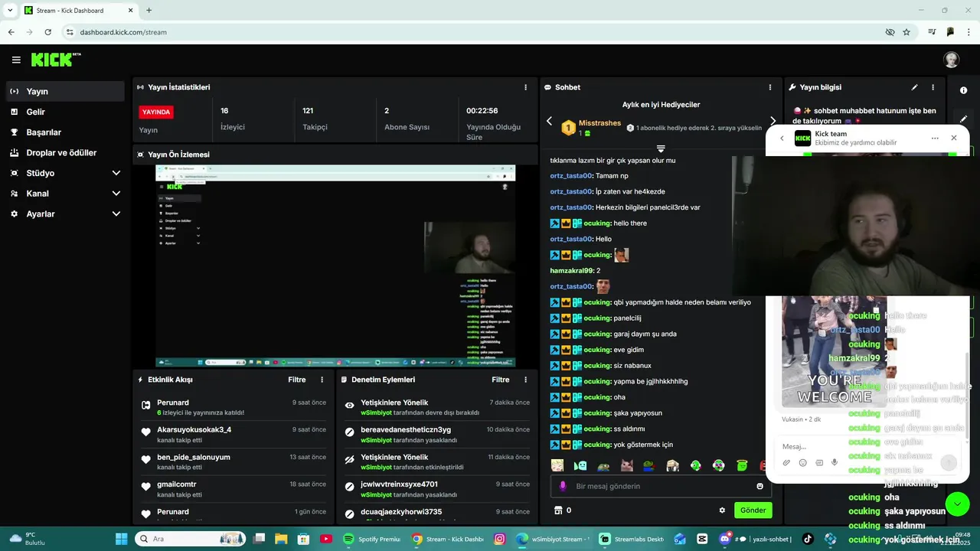Click username hamzakral99 in chat
The width and height of the screenshot is (980, 551).
click(571, 270)
